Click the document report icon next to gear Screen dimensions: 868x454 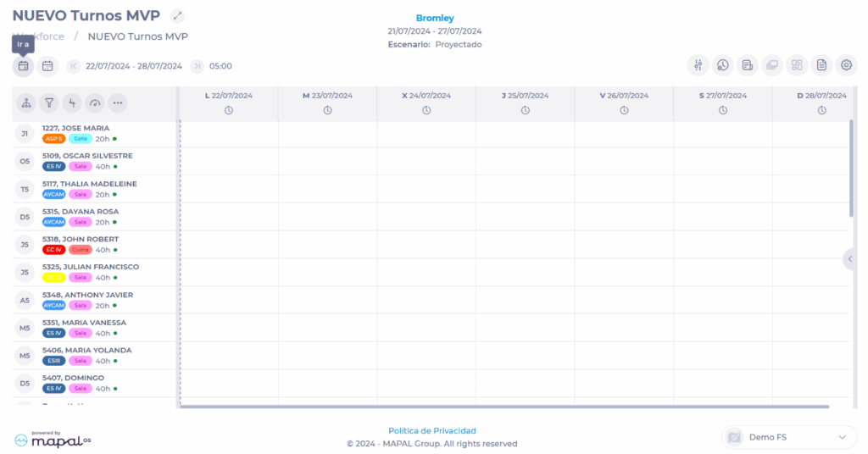[x=821, y=65]
